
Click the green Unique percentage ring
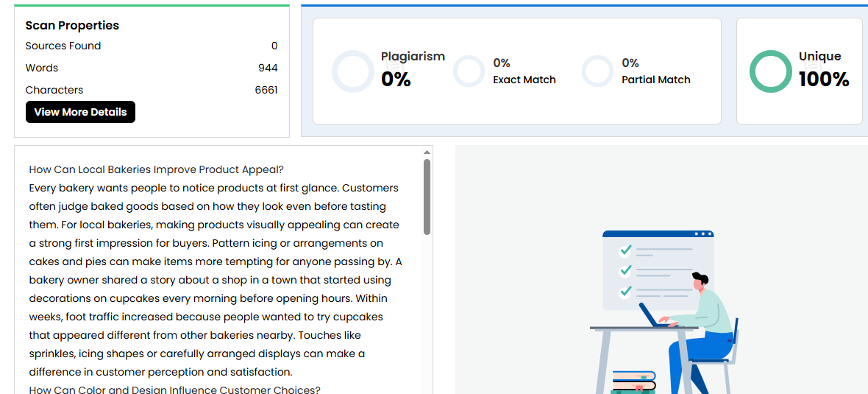pos(770,71)
